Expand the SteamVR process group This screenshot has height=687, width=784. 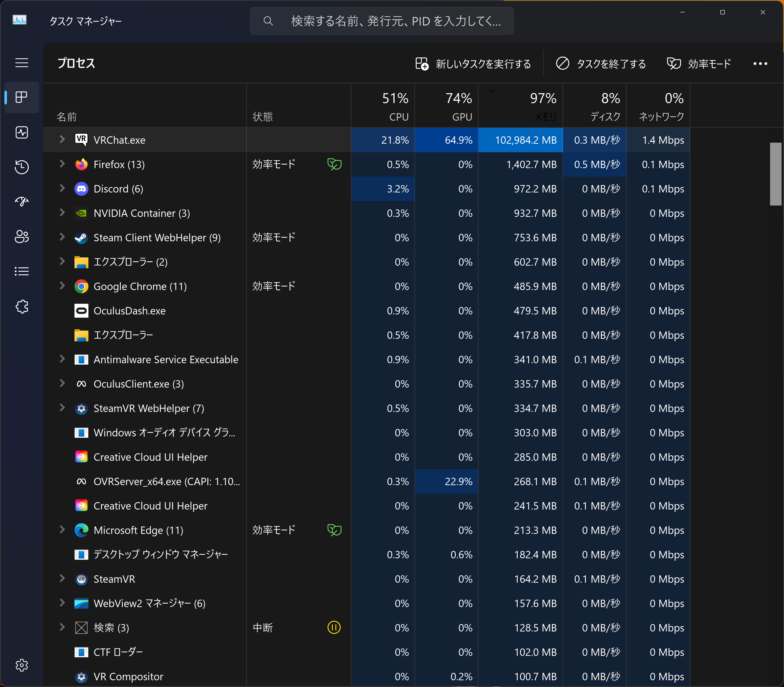click(62, 578)
